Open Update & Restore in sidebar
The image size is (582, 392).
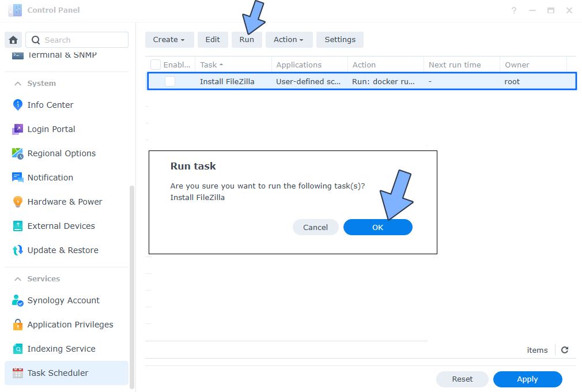coord(63,250)
